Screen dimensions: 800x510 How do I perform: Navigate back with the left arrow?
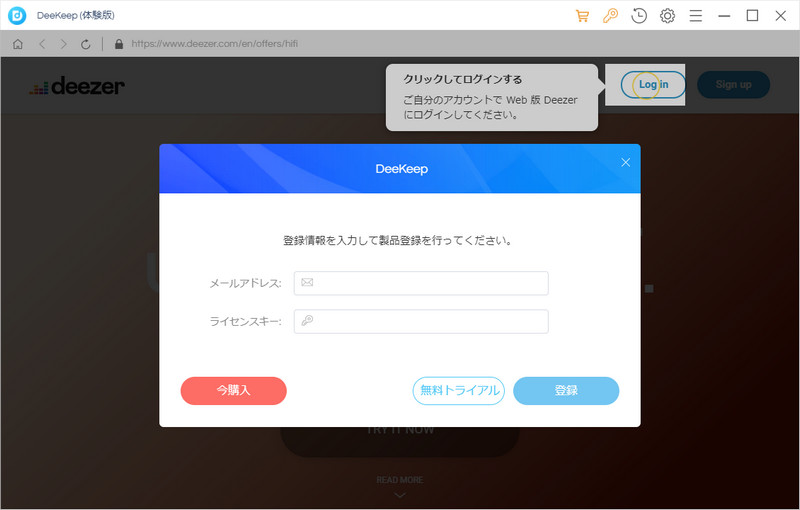[42, 44]
